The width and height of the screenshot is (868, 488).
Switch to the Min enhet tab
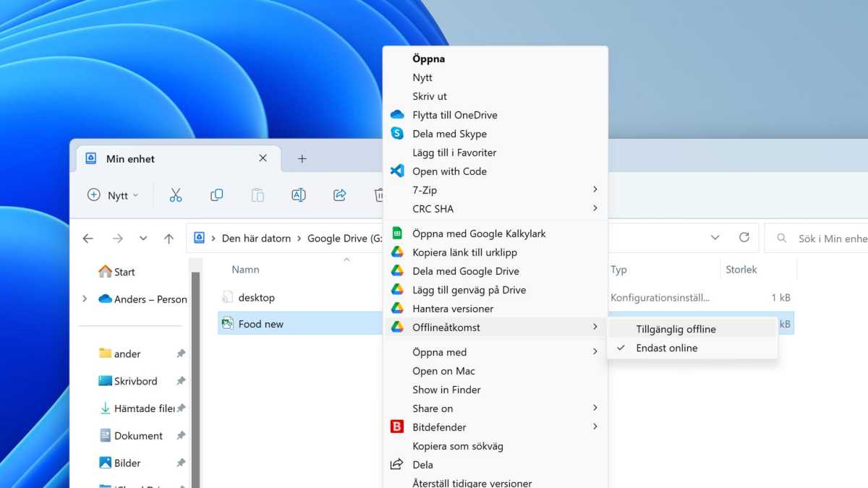(177, 159)
